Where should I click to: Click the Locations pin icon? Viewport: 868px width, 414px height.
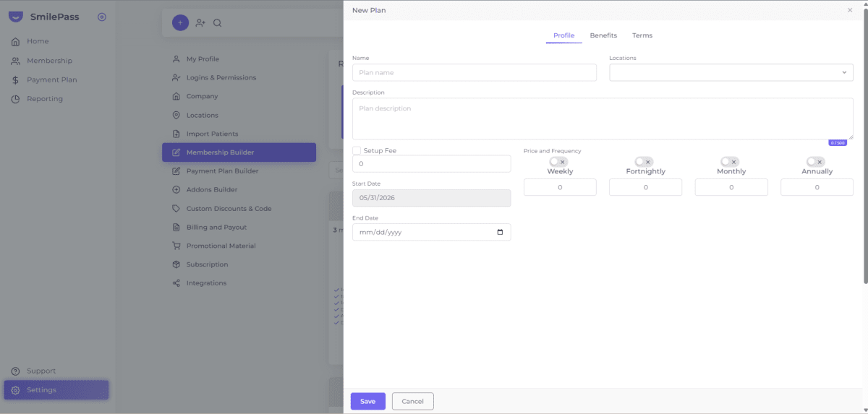pos(176,115)
